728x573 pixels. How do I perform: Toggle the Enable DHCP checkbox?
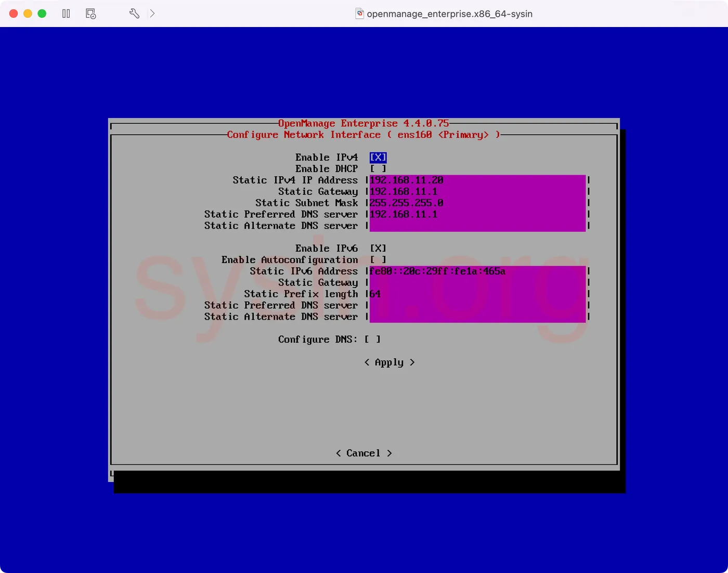tap(378, 169)
